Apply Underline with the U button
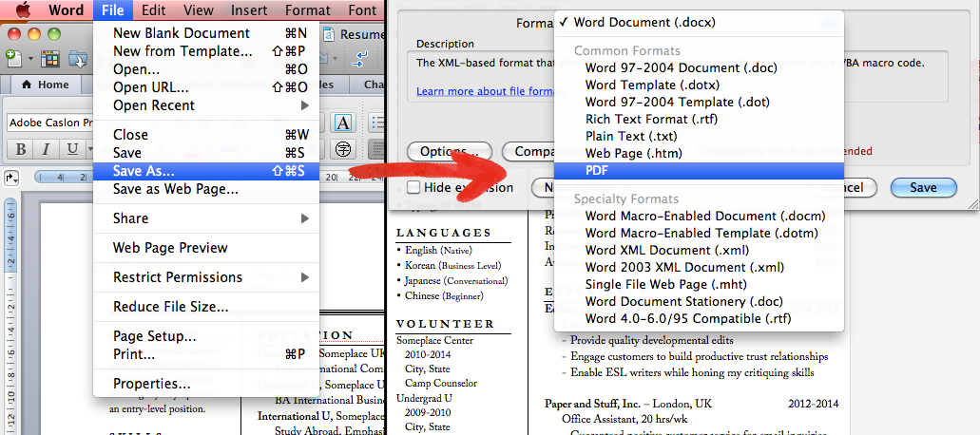Viewport: 980px width, 435px height. pyautogui.click(x=72, y=149)
